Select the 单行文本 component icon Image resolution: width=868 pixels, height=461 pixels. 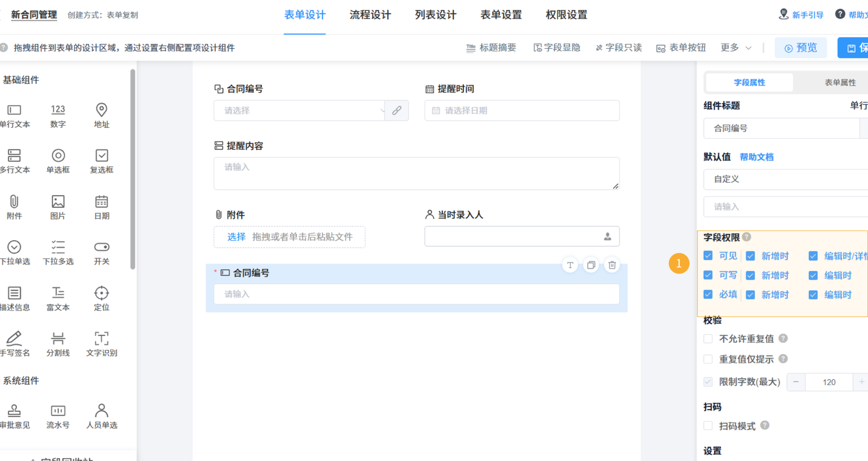(14, 110)
